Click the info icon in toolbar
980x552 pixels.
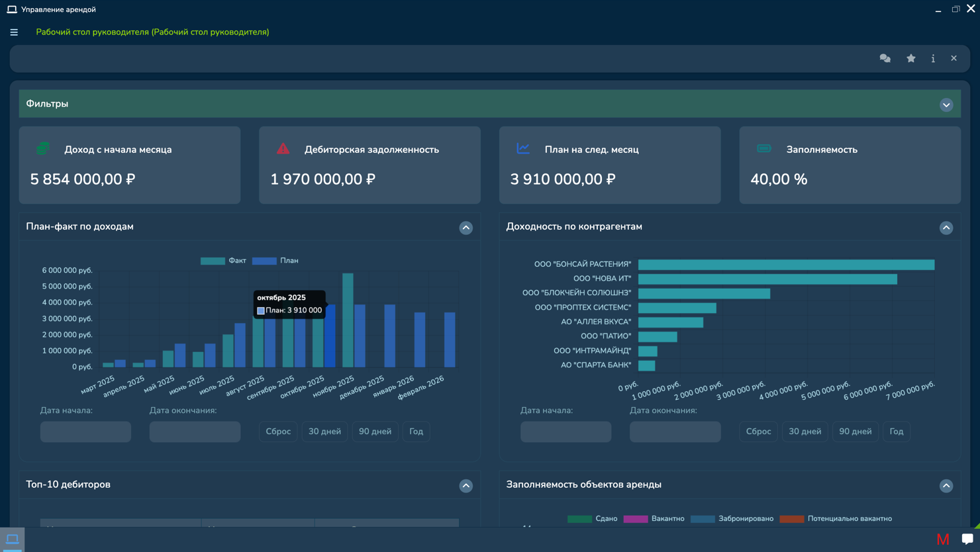pos(933,58)
